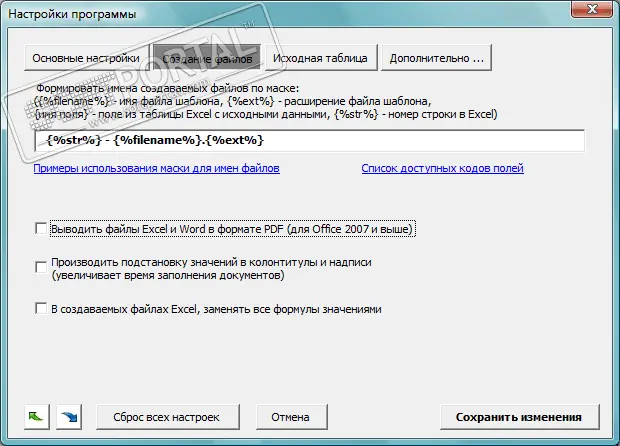
Task: Check the replace Excel formulas with values box
Action: [40, 309]
